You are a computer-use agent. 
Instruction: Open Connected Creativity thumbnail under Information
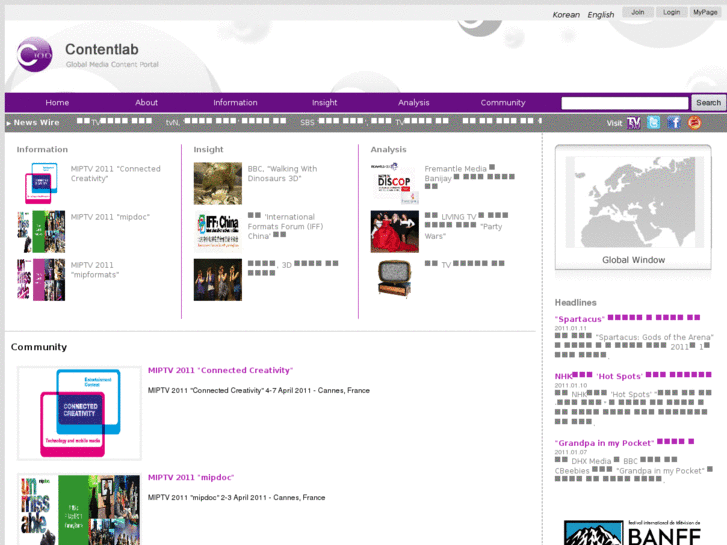click(x=41, y=183)
